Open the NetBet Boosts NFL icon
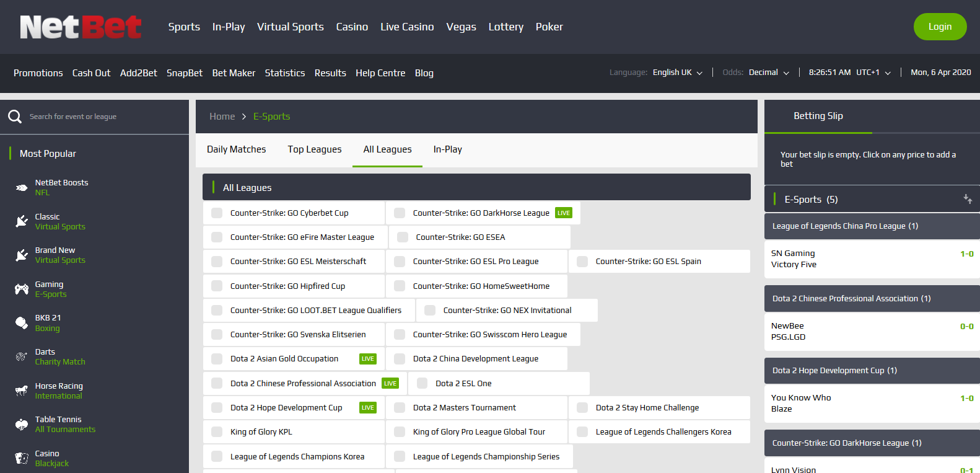The width and height of the screenshot is (980, 473). pos(22,187)
